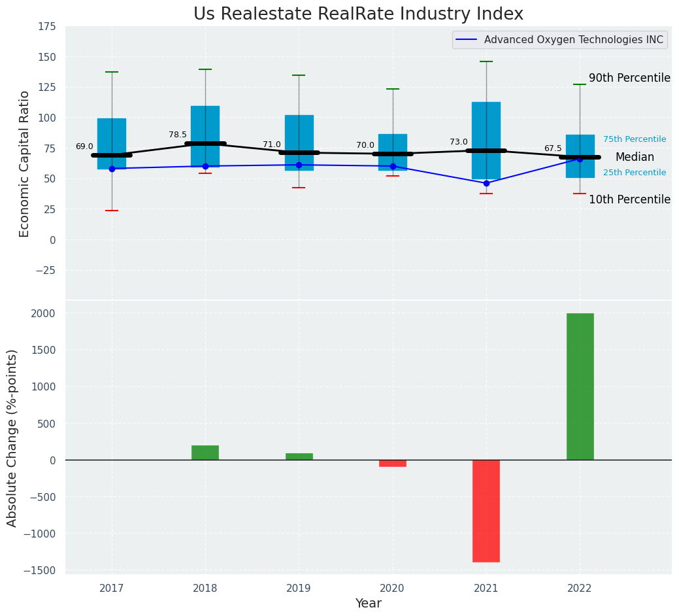
Task: Click the large green 2022 change bar
Action: point(580,386)
